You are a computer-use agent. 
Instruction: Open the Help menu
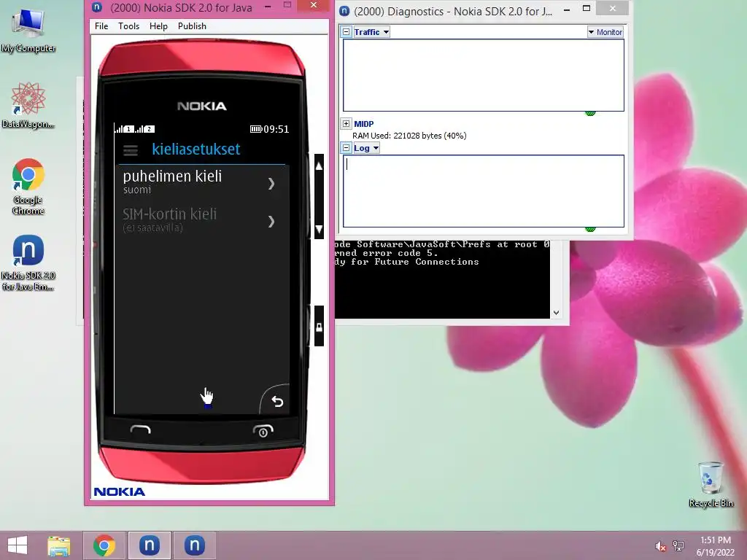pos(158,26)
